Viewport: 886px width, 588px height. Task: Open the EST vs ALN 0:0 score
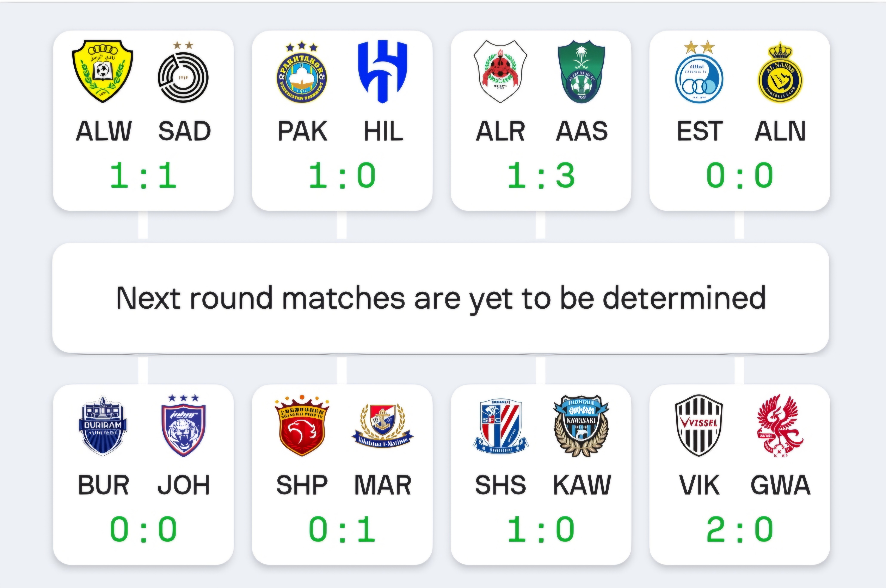(x=740, y=175)
